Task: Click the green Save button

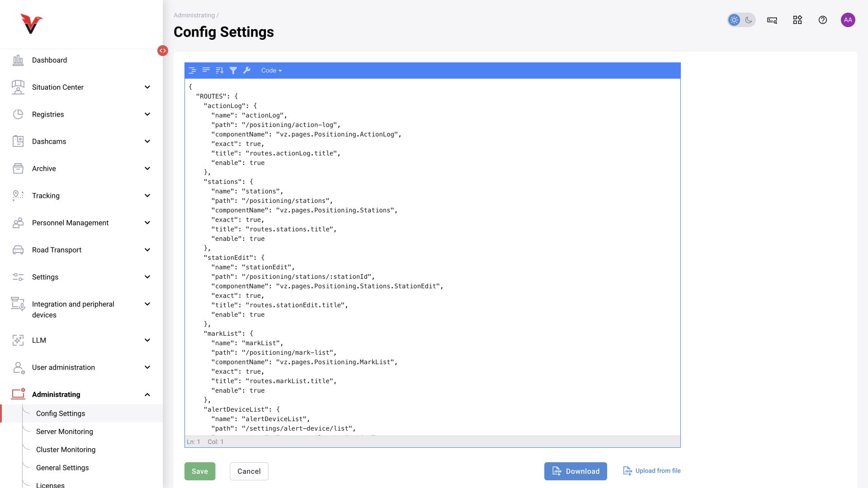Action: pos(200,471)
